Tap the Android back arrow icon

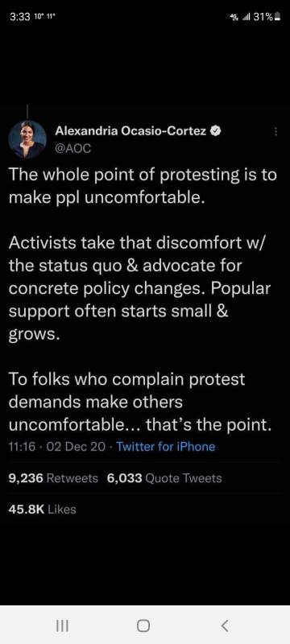224,625
